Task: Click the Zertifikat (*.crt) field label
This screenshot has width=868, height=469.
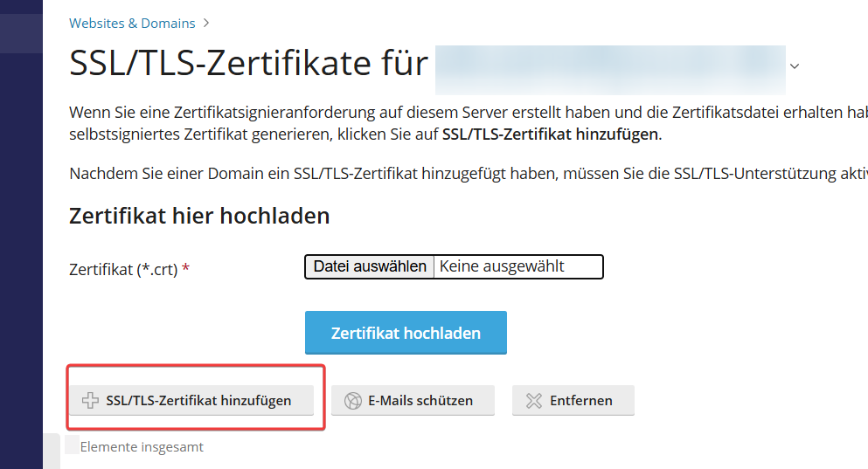Action: click(x=123, y=269)
